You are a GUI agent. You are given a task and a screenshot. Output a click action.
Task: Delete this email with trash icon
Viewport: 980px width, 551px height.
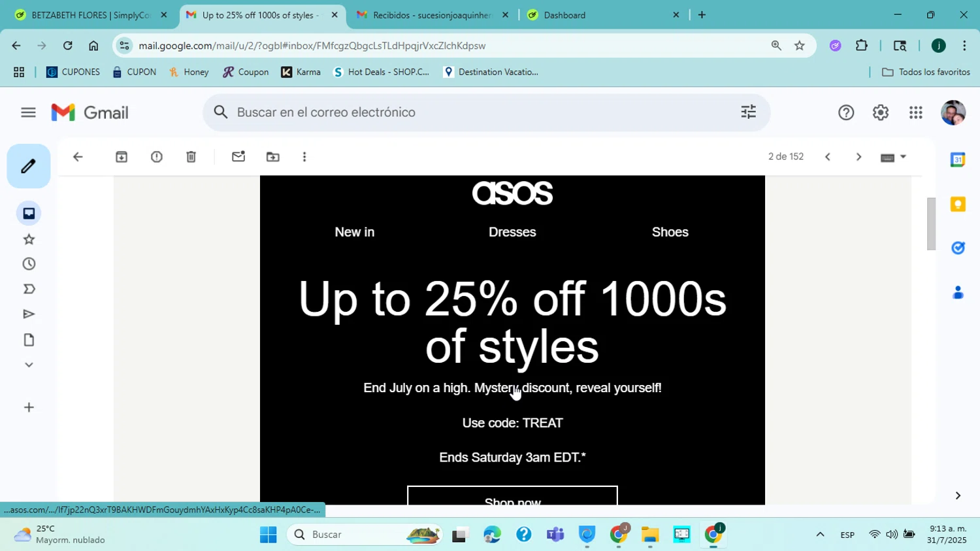(191, 157)
